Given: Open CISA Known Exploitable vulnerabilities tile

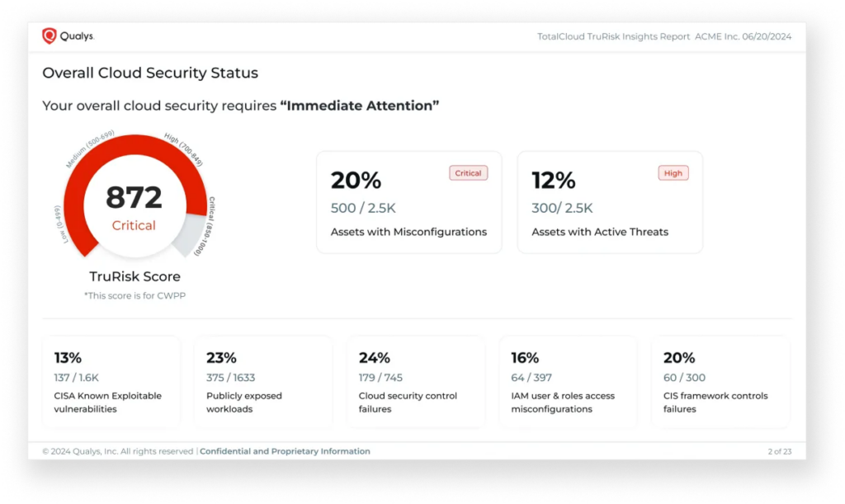Looking at the screenshot, I should tap(111, 382).
